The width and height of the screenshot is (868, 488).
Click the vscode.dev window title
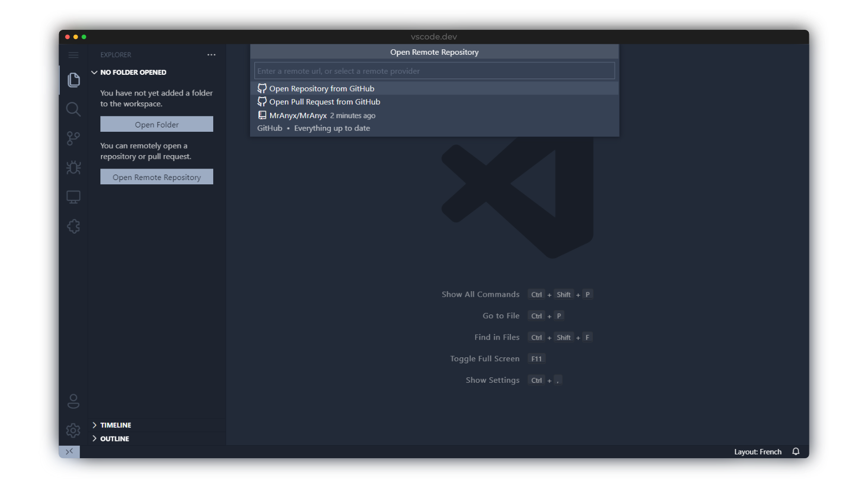[x=434, y=37]
